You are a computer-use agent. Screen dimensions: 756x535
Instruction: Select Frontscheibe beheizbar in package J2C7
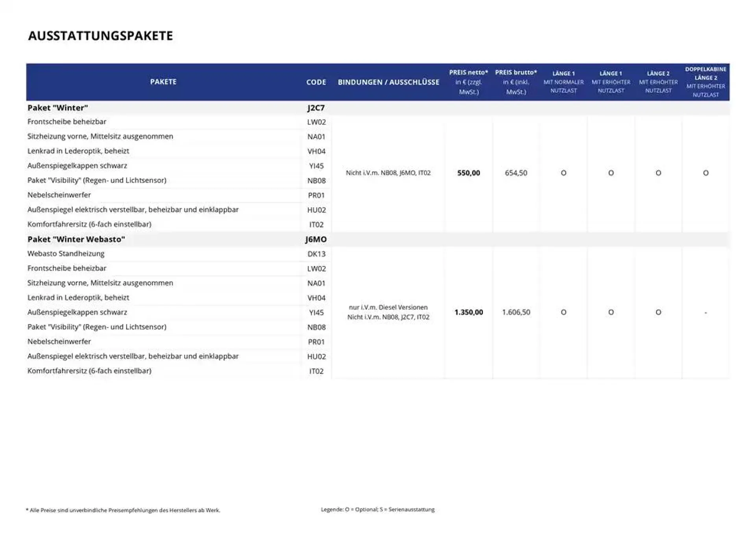(67, 122)
